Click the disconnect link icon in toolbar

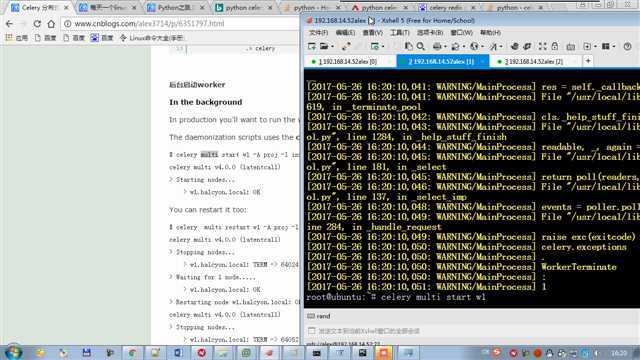pyautogui.click(x=346, y=47)
